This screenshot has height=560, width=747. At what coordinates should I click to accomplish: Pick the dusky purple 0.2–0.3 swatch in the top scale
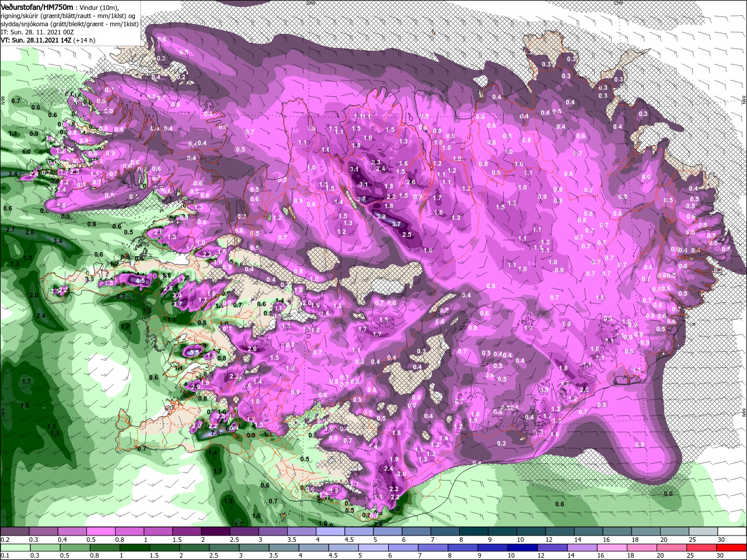(x=14, y=531)
